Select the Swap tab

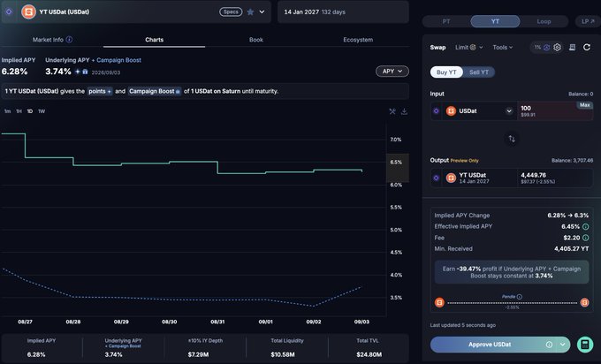pyautogui.click(x=437, y=47)
